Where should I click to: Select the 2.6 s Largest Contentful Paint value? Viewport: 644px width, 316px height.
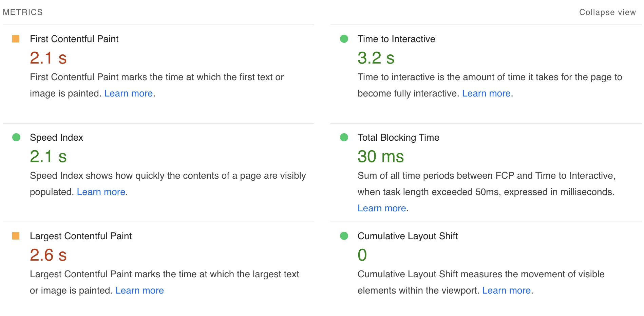(48, 255)
